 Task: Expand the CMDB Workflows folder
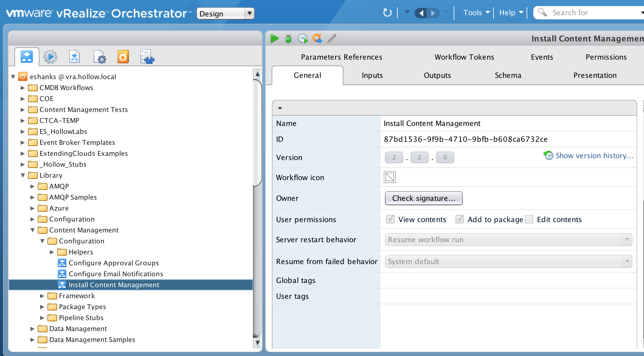point(23,88)
